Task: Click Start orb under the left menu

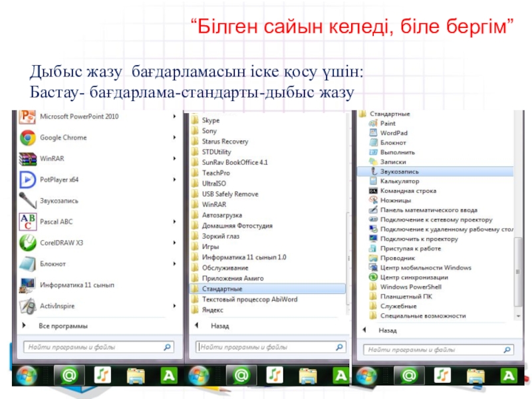Action: (x=27, y=375)
